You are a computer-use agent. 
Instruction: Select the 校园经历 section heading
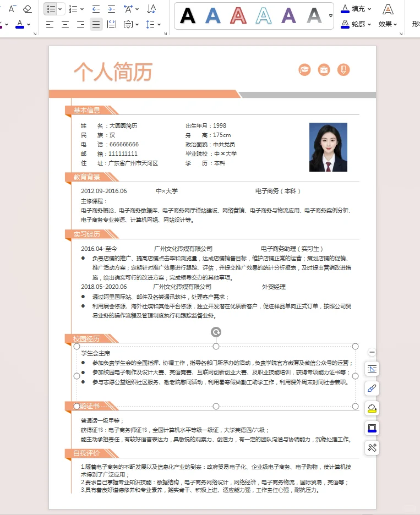coord(86,338)
